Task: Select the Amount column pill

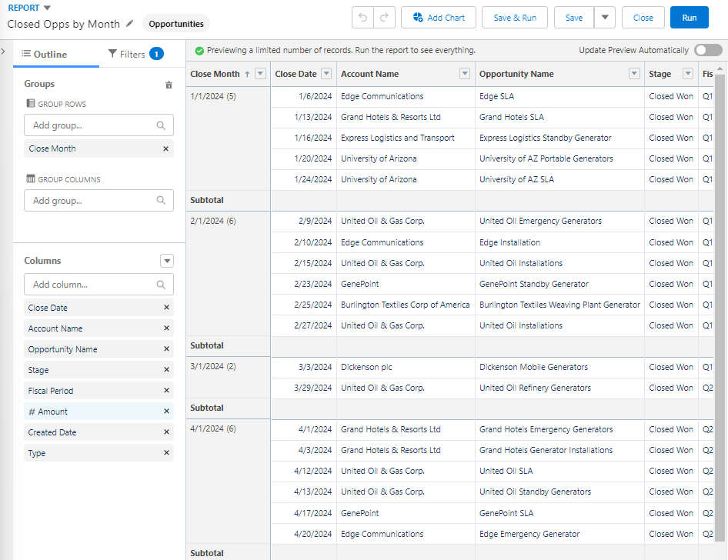Action: [x=99, y=411]
